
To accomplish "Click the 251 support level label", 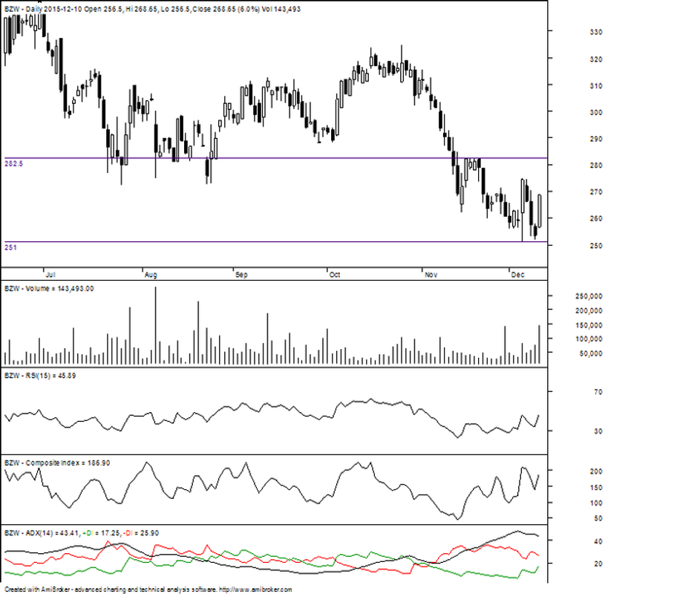I will 10,247.
